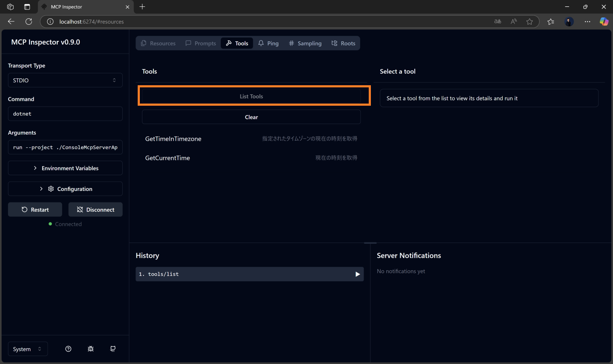Click the Connected status text
613x364 pixels.
click(68, 224)
